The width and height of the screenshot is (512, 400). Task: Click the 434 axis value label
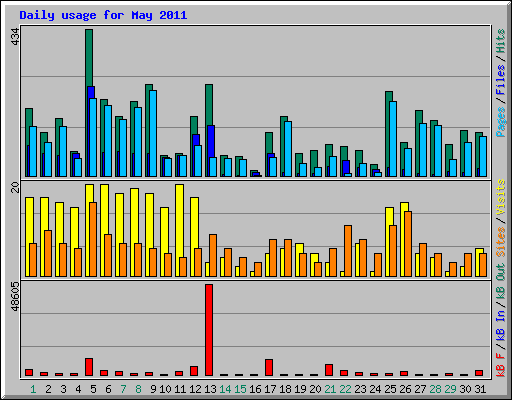tap(15, 37)
